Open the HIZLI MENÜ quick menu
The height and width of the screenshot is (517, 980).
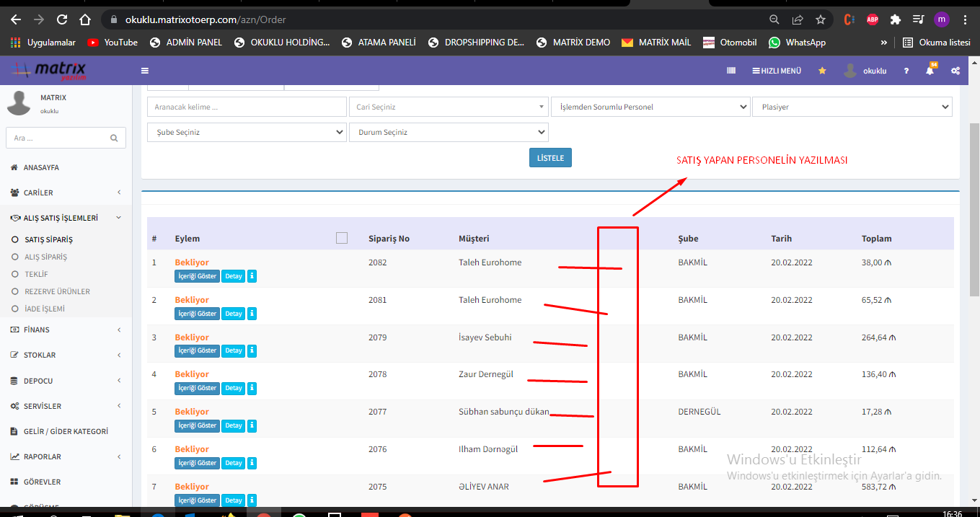coord(777,71)
